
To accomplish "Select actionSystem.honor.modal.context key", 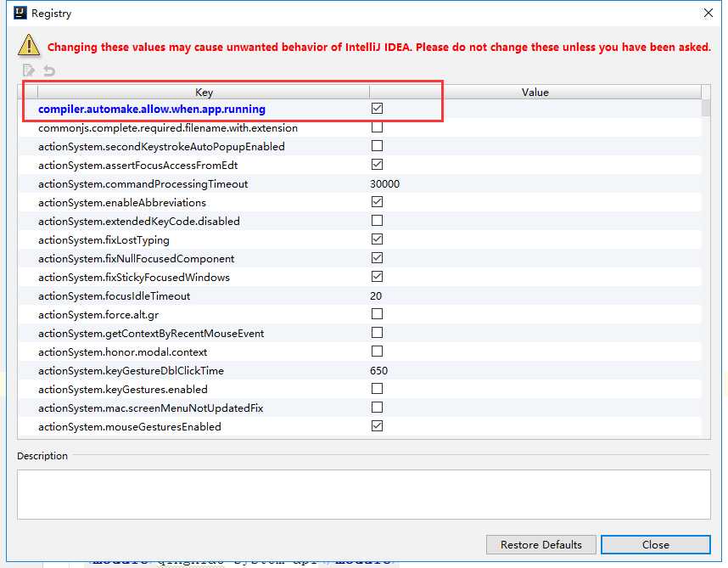I will (122, 352).
